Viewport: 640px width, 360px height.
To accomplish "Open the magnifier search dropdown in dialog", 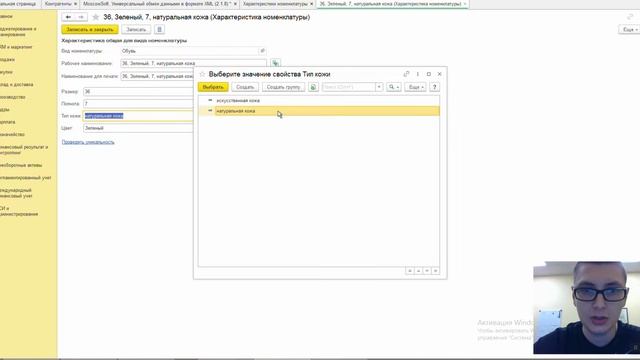I will [393, 87].
